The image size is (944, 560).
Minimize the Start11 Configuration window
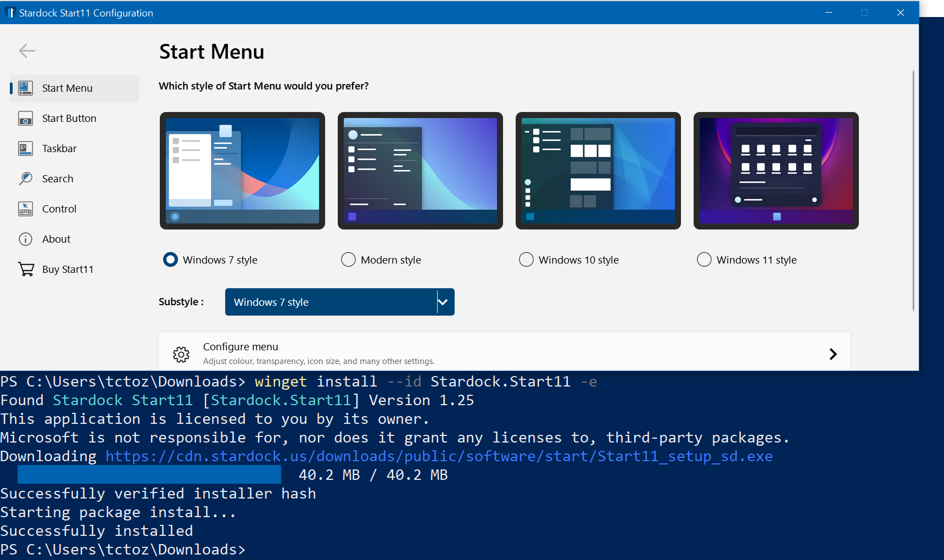[x=829, y=13]
